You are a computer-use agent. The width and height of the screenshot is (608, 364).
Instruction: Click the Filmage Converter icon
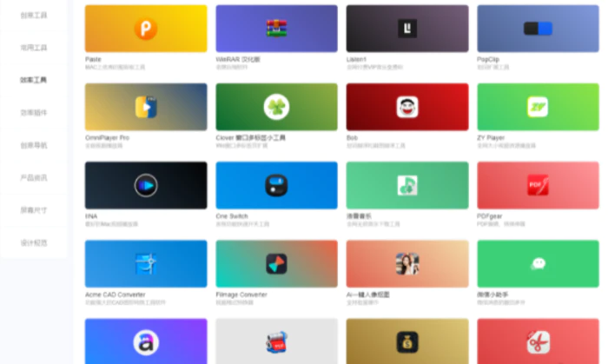pos(276,263)
